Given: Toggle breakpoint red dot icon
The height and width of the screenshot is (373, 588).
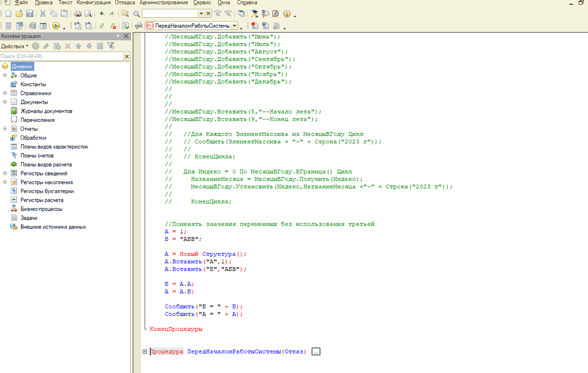Looking at the screenshot, I should click(254, 26).
